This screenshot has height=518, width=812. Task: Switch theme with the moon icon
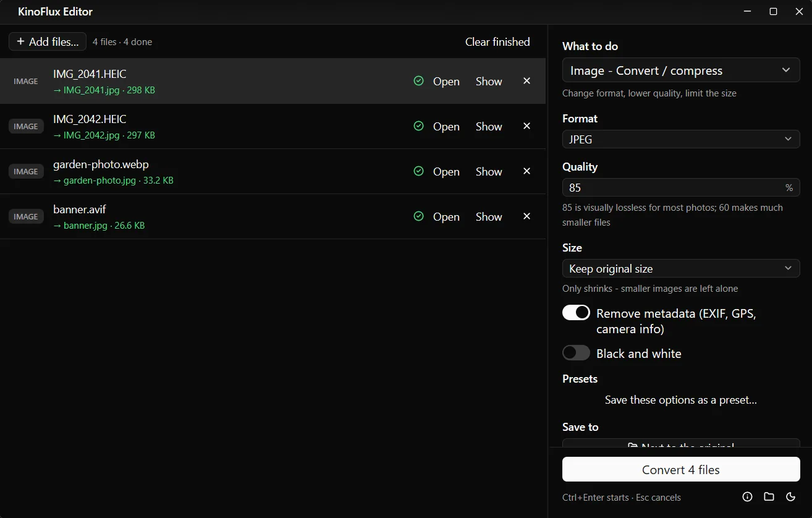point(790,497)
